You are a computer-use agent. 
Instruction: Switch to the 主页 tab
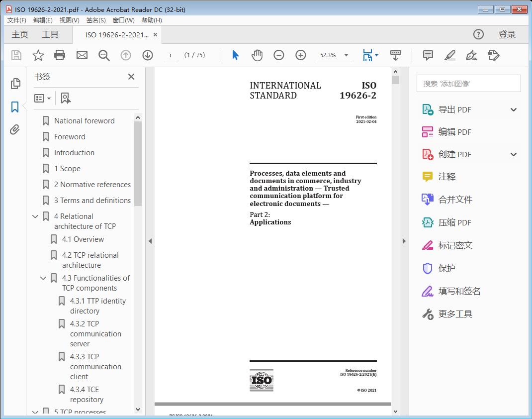pyautogui.click(x=20, y=35)
